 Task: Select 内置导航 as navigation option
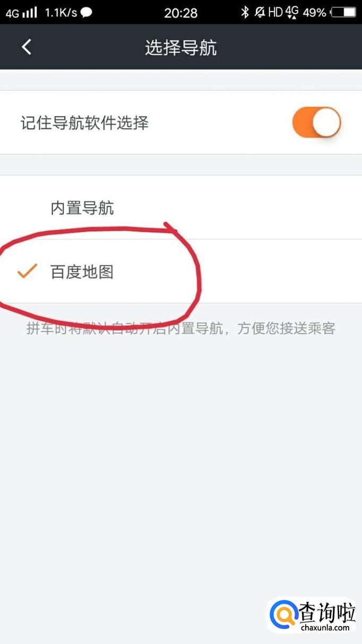181,208
